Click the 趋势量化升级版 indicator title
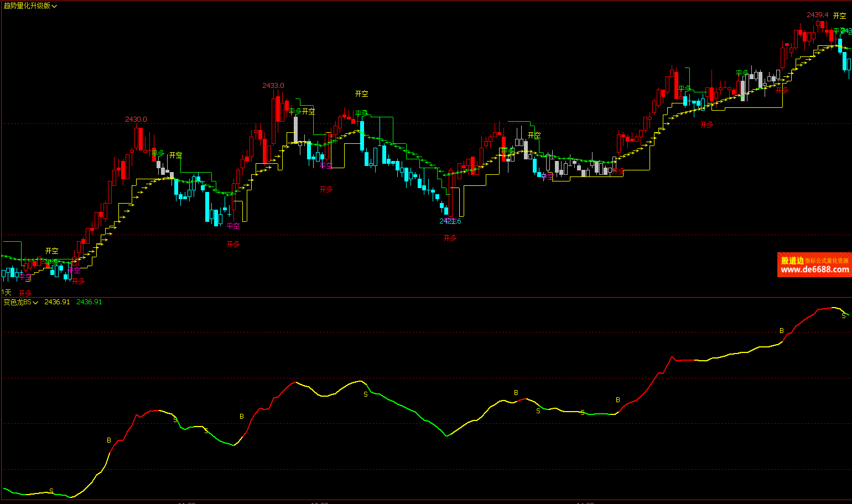 point(27,6)
